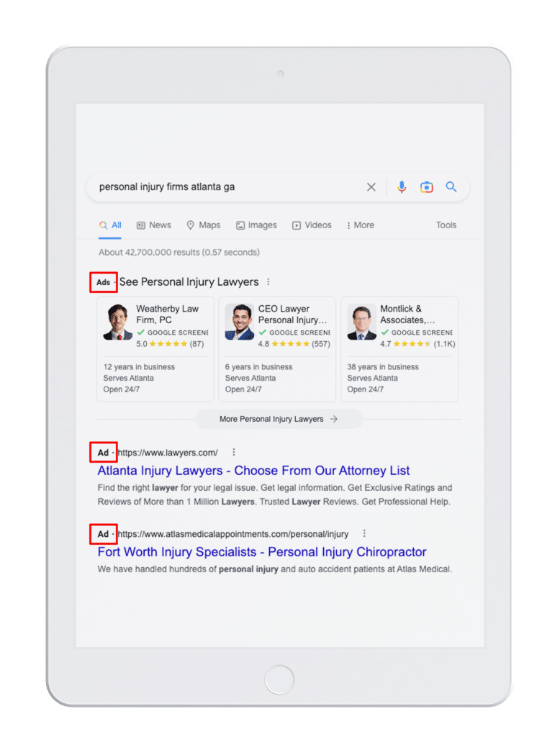
Task: Click the atlasmedicalappointments.com URL
Action: click(233, 534)
